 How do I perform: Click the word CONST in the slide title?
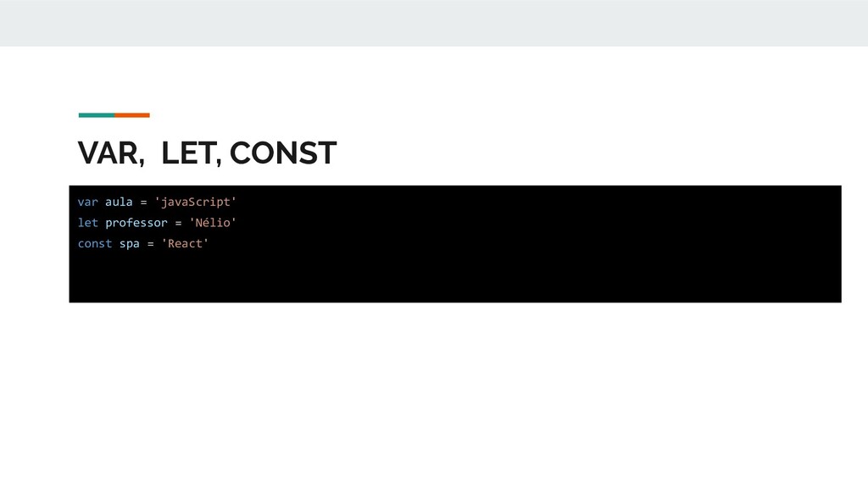point(283,153)
